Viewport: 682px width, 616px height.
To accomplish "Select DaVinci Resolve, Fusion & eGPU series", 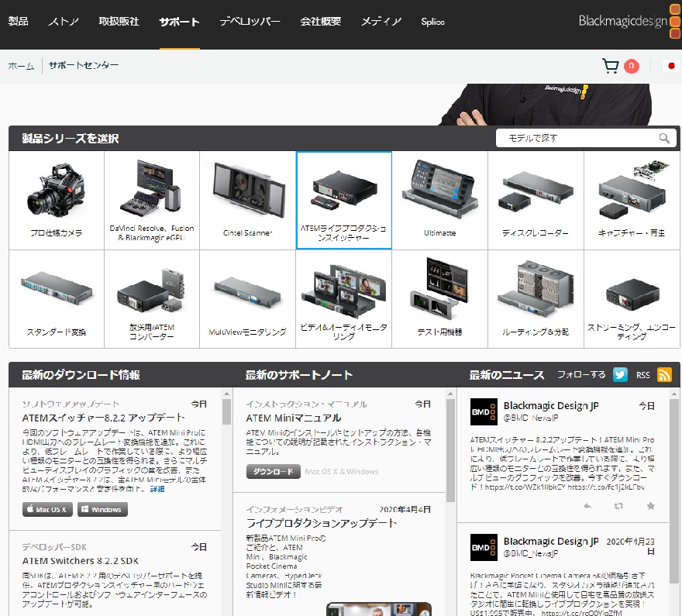I will (x=152, y=201).
